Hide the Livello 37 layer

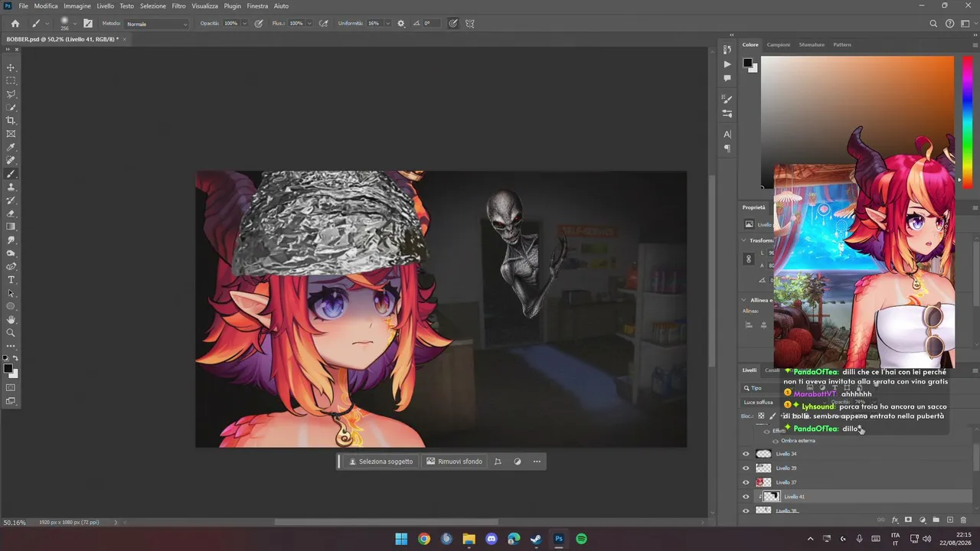(746, 482)
